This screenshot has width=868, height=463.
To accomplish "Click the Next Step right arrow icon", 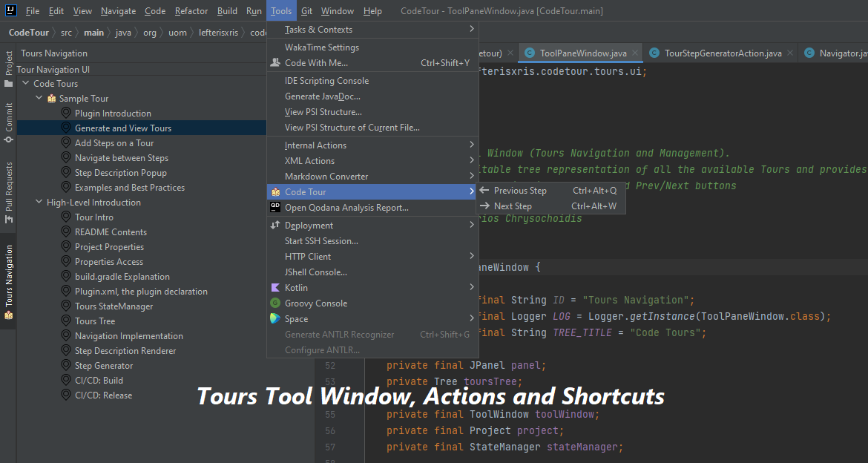I will 484,206.
